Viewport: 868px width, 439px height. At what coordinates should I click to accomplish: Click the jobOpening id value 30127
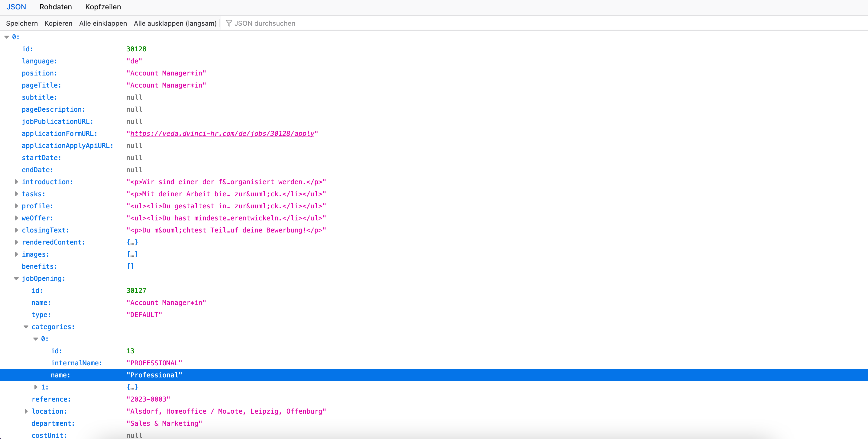[136, 290]
